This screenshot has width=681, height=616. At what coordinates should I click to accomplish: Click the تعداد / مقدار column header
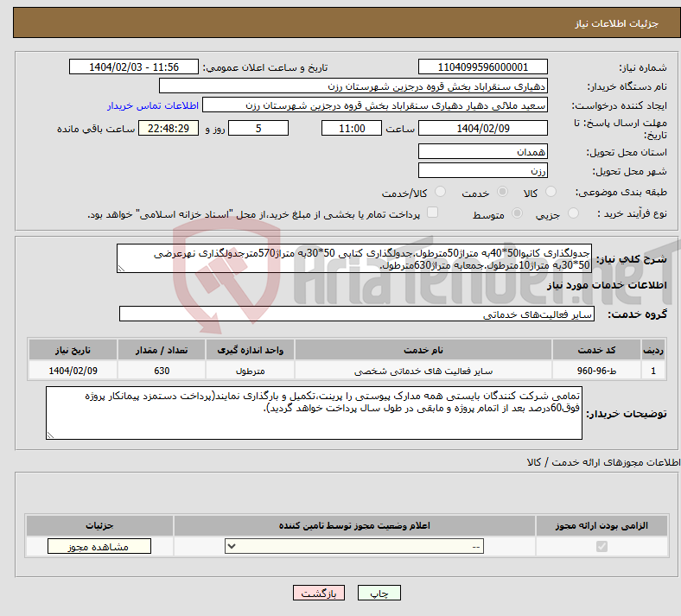pyautogui.click(x=162, y=350)
